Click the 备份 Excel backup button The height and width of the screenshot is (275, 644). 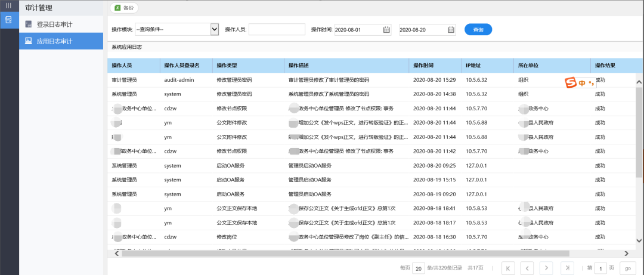coord(124,8)
